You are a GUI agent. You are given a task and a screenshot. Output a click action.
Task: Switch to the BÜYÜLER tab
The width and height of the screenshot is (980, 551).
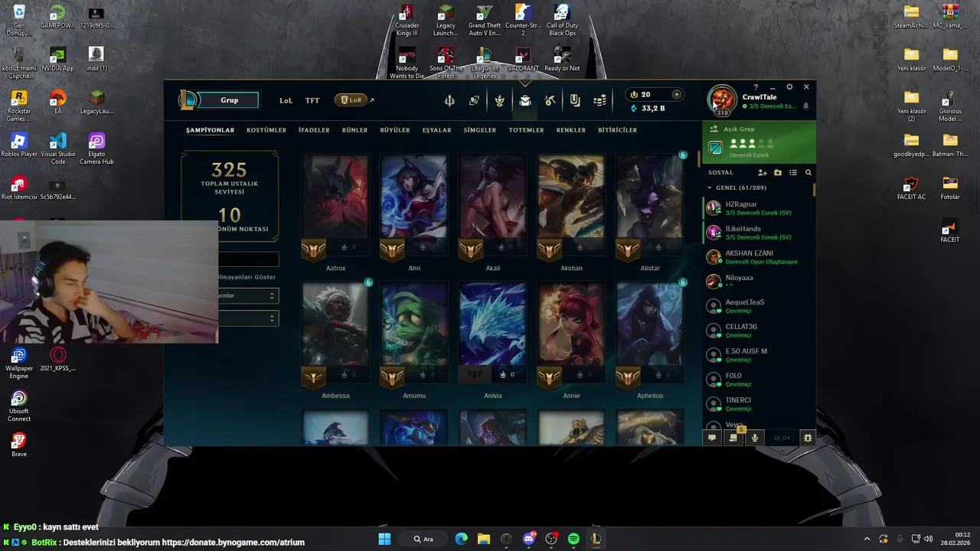point(395,130)
